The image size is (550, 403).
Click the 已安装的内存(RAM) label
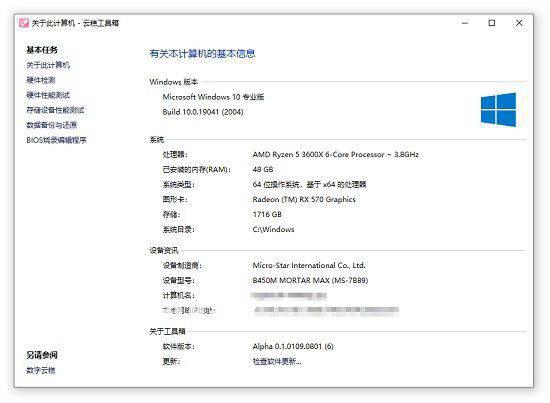pyautogui.click(x=196, y=170)
